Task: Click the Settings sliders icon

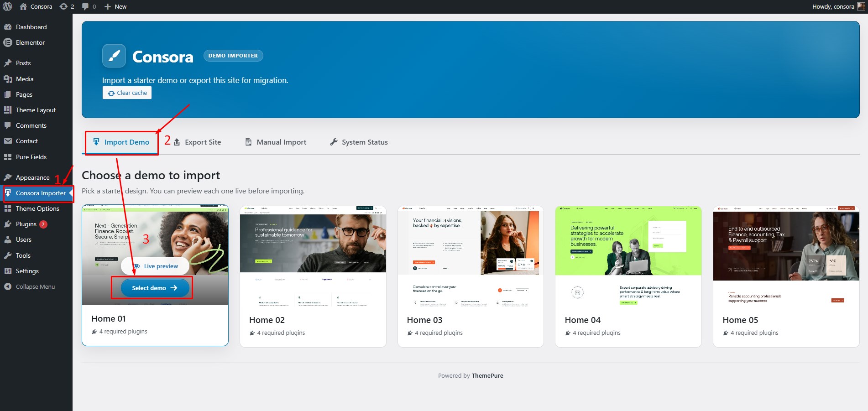Action: 8,271
